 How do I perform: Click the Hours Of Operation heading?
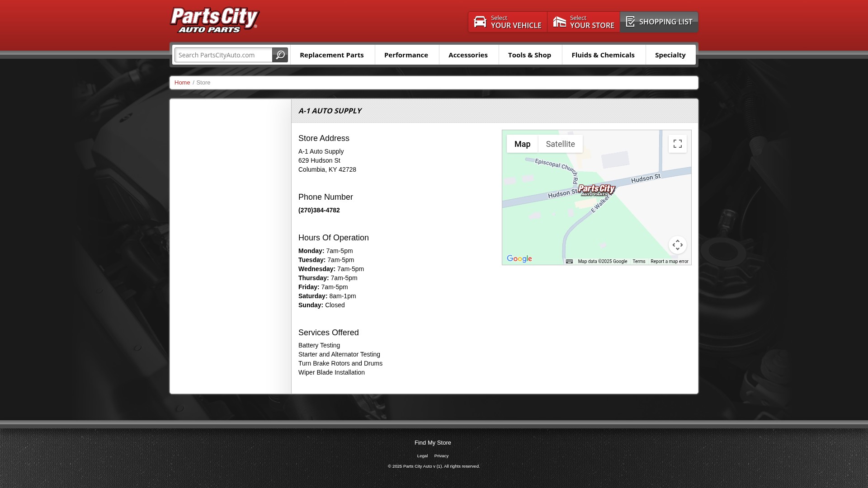[334, 238]
